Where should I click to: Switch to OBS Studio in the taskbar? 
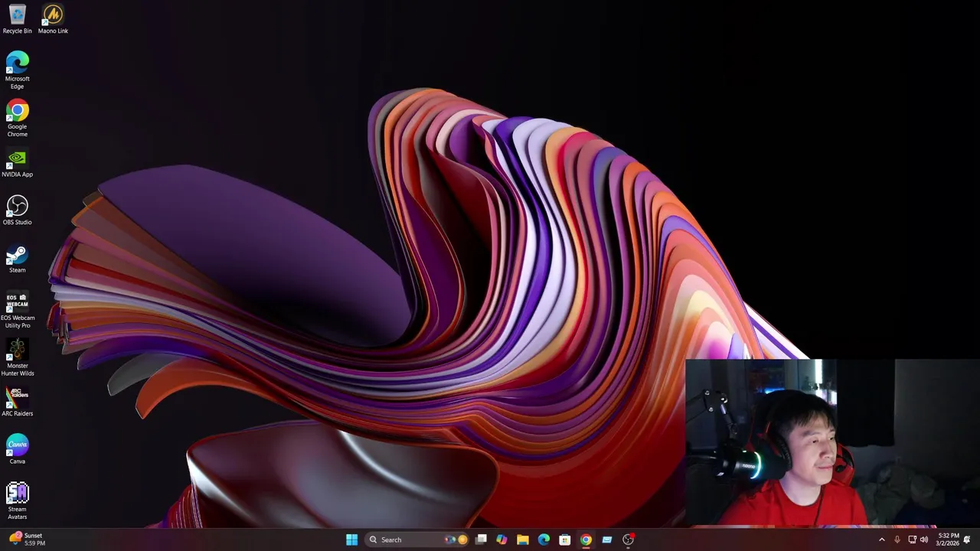628,540
